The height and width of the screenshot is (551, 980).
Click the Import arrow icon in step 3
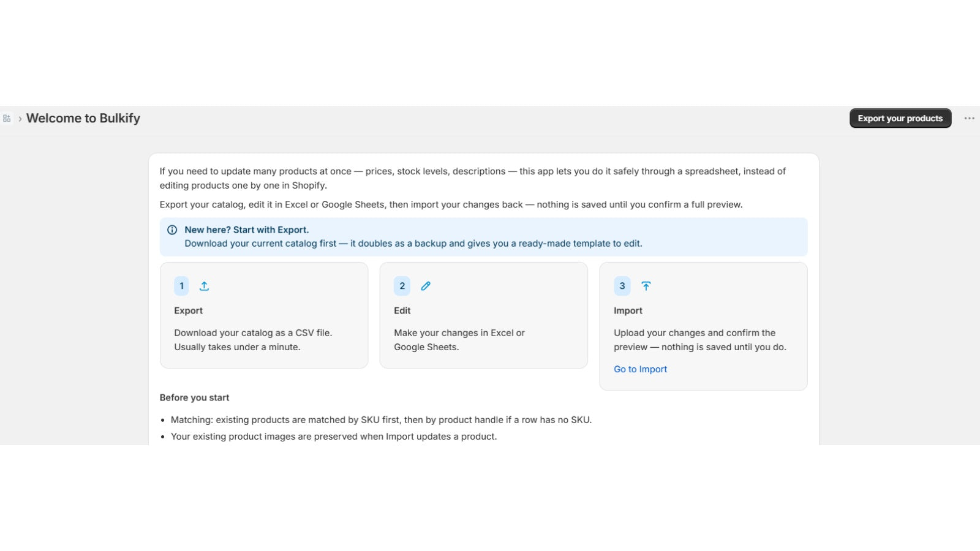[x=646, y=286]
